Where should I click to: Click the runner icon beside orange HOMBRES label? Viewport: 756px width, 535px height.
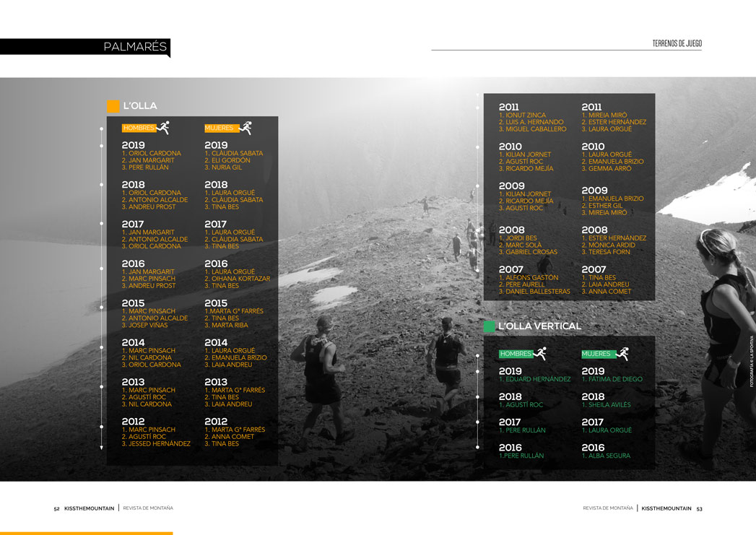point(163,128)
